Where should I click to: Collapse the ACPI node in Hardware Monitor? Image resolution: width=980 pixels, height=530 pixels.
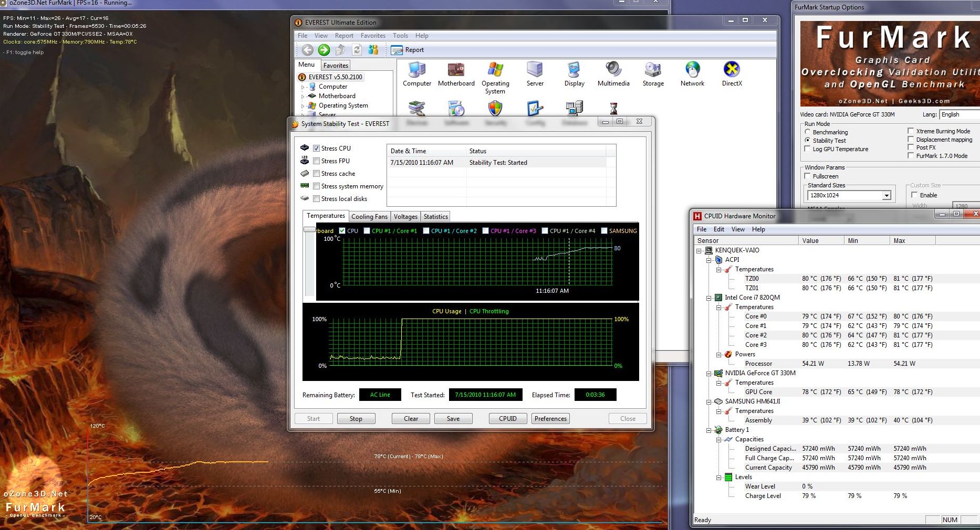709,260
